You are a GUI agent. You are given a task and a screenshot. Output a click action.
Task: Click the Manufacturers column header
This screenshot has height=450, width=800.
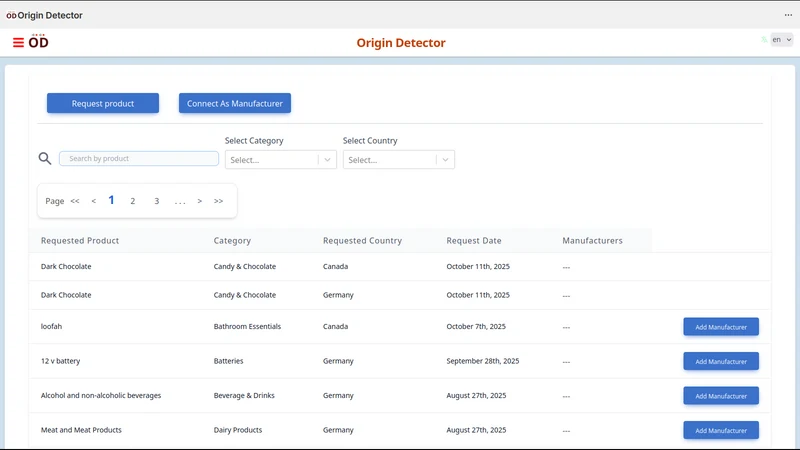click(x=592, y=240)
